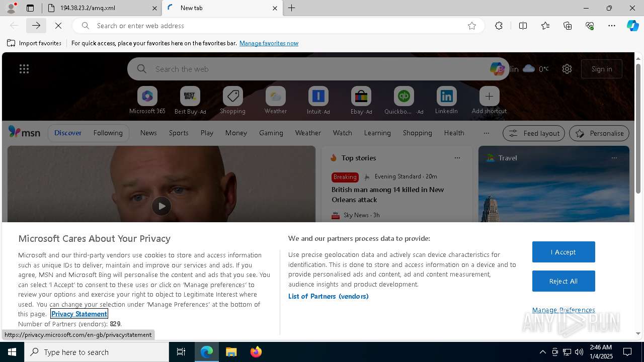Go to Health in MSN menu
644x362 pixels.
point(454,133)
